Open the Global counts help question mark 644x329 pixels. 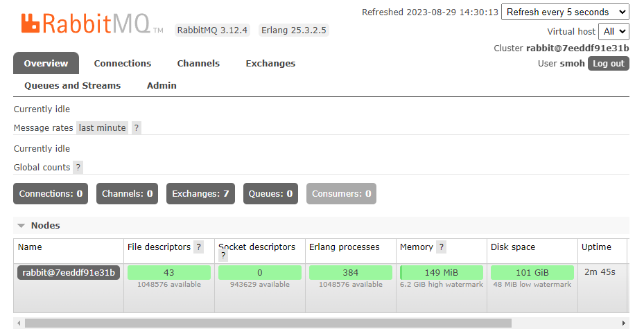point(78,168)
